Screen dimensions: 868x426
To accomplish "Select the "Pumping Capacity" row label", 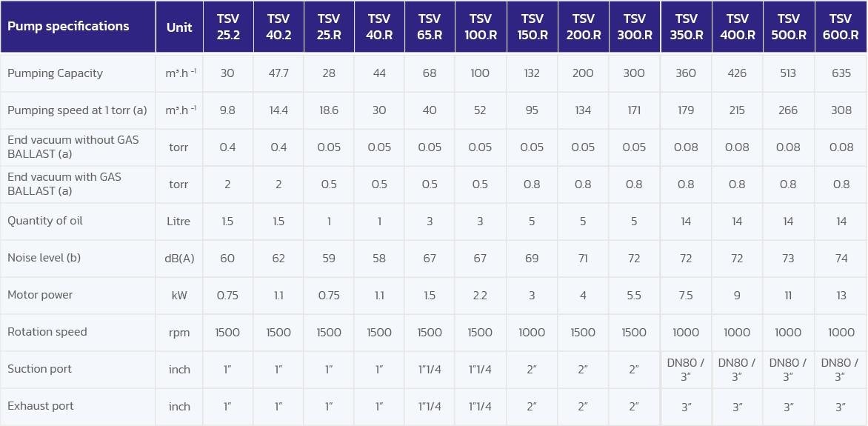I will click(x=56, y=73).
